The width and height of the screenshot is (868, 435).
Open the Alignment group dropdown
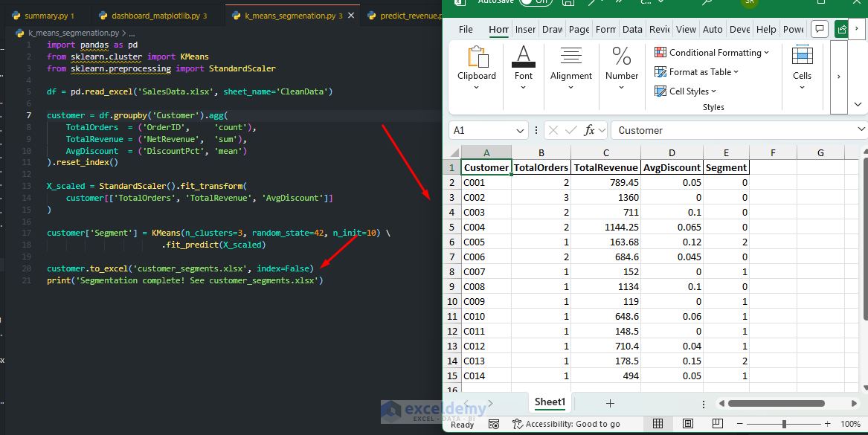pos(570,69)
